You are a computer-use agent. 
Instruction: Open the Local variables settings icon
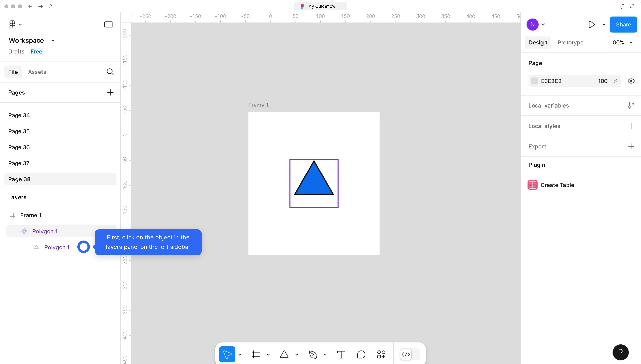pos(631,105)
